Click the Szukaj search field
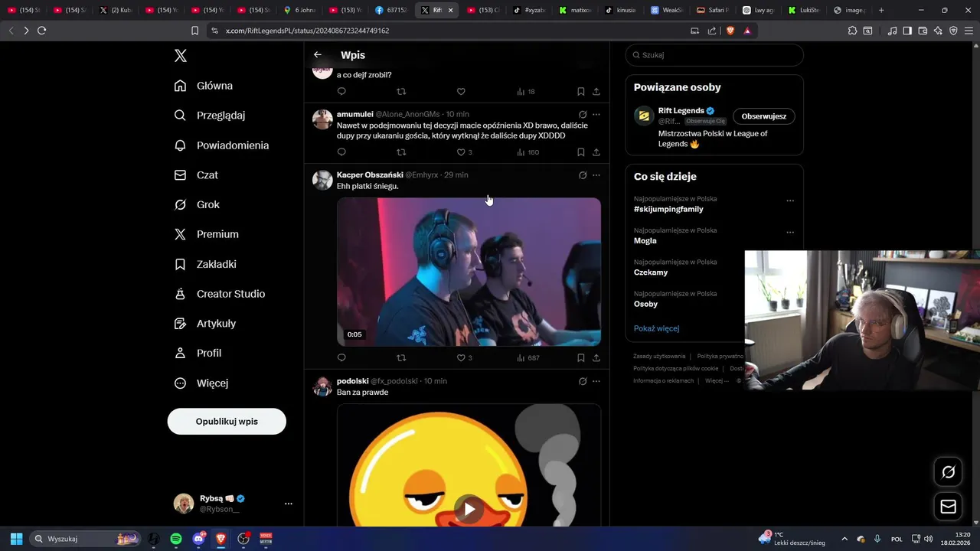Screen dimensions: 980x551 [714, 55]
